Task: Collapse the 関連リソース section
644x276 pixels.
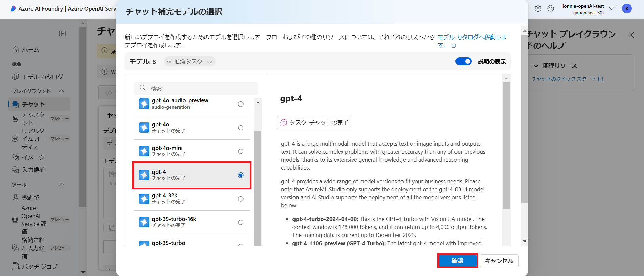Action: pyautogui.click(x=536, y=66)
